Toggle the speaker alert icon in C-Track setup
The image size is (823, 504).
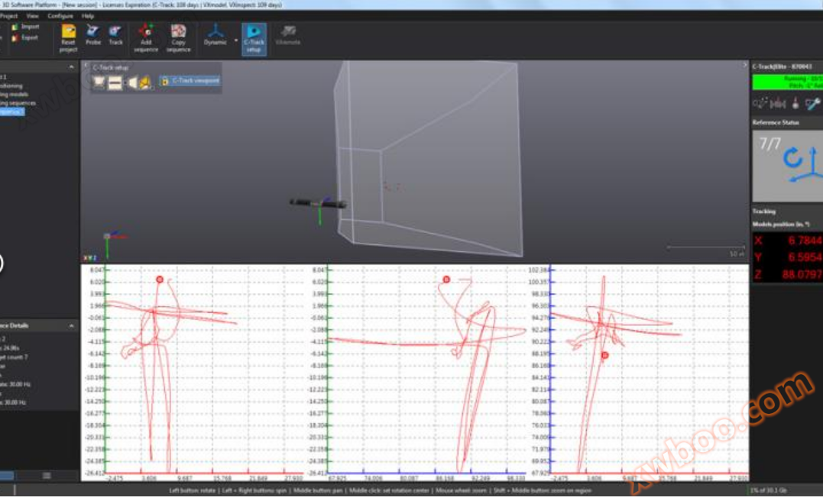point(131,82)
